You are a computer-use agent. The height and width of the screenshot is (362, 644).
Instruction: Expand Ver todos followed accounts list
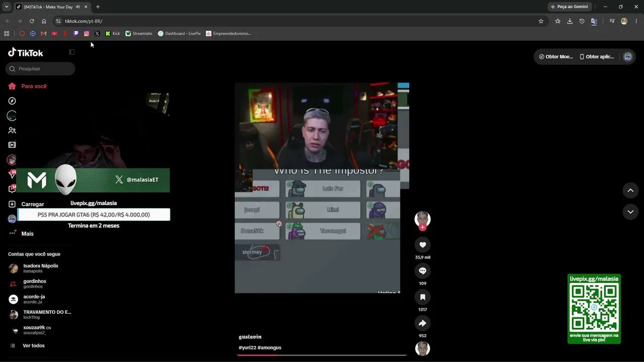click(x=27, y=345)
